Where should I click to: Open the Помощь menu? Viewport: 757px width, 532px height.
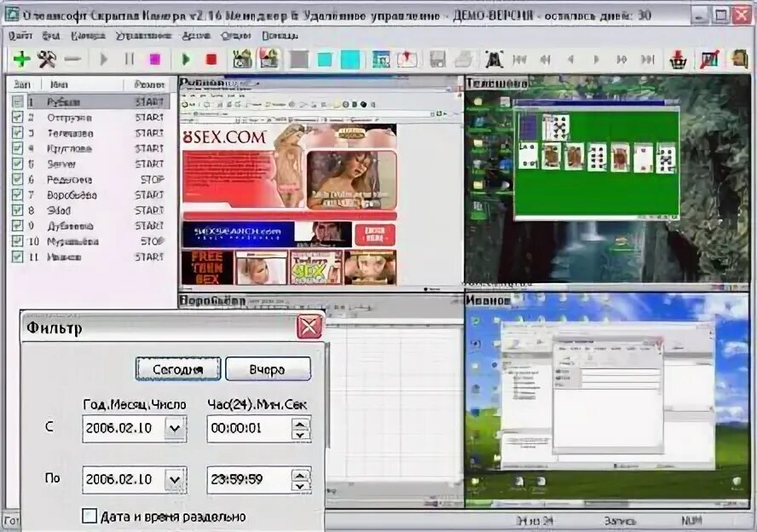click(280, 36)
